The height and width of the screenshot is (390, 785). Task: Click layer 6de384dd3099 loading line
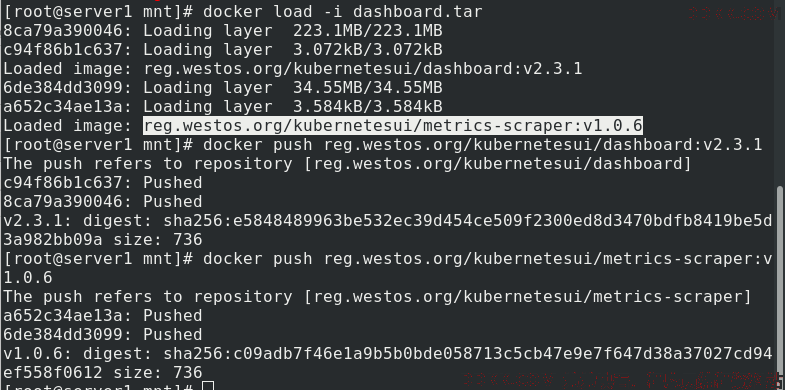pos(223,88)
